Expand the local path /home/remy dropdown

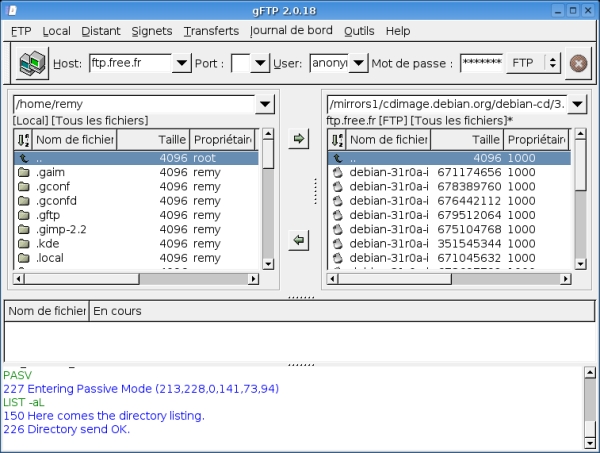coord(265,103)
